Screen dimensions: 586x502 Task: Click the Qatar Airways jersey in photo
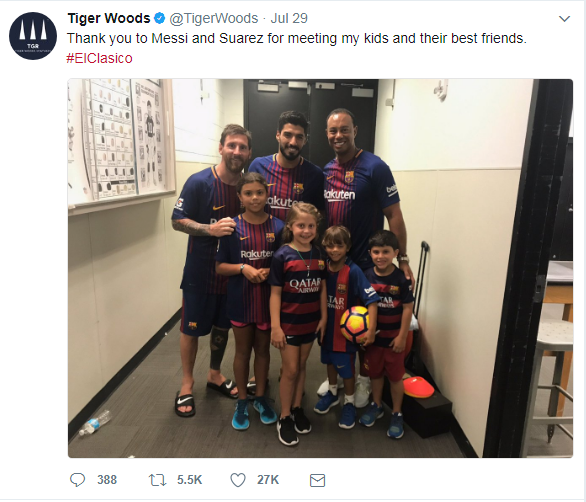coord(298,290)
